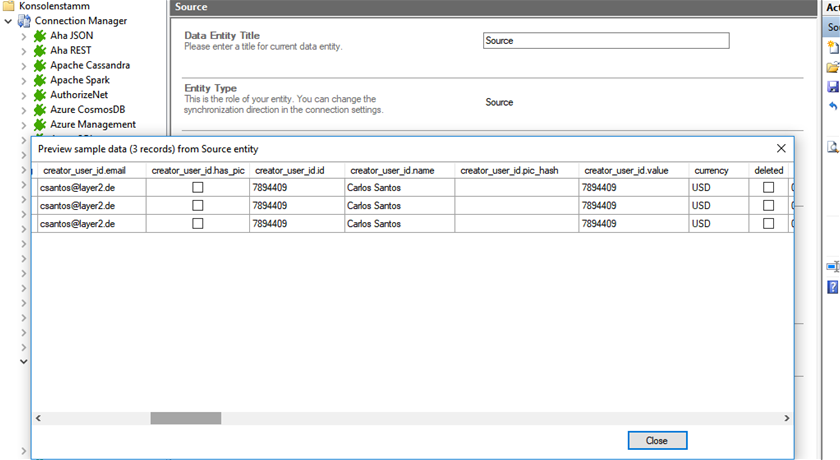The width and height of the screenshot is (840, 460).
Task: Toggle deleted checkbox in second row
Action: pos(768,205)
